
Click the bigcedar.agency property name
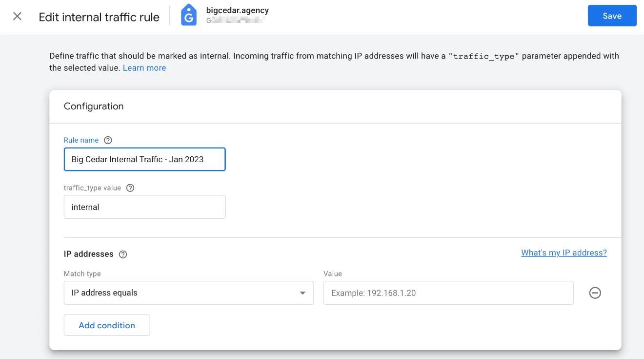[x=238, y=10]
